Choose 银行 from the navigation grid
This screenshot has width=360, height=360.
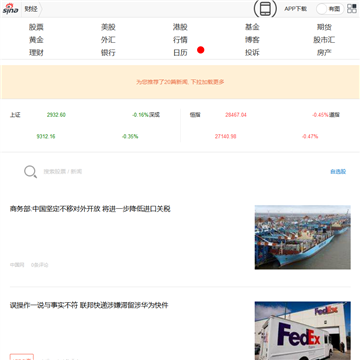(x=108, y=53)
